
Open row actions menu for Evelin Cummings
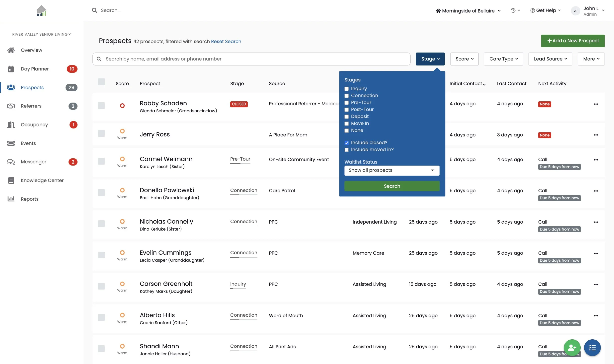pos(596,253)
